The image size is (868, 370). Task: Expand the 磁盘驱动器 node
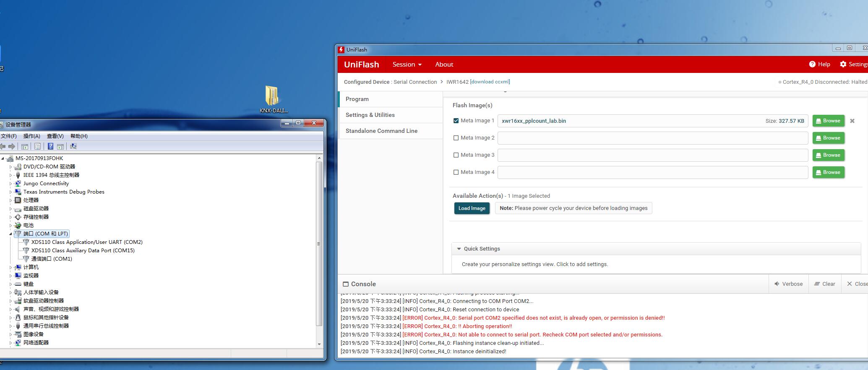[10, 209]
